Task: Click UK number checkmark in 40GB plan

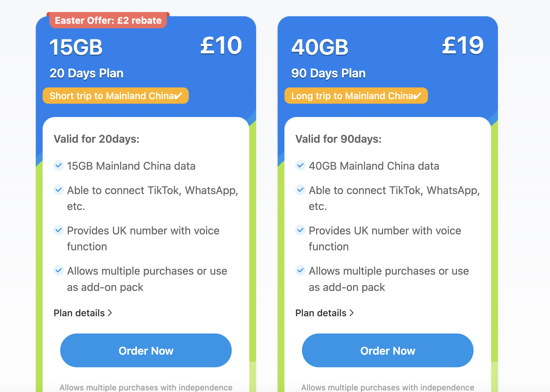Action: click(300, 230)
